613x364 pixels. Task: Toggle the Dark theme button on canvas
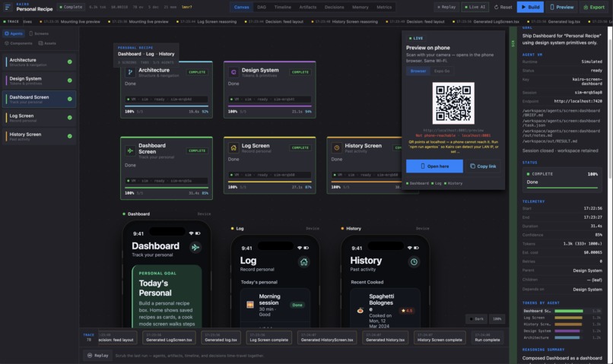coord(476,318)
